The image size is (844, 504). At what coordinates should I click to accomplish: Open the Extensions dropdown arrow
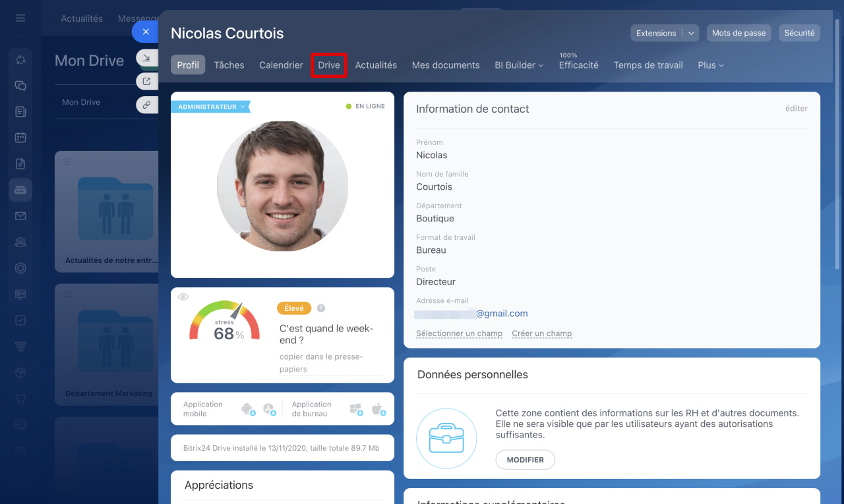click(690, 33)
